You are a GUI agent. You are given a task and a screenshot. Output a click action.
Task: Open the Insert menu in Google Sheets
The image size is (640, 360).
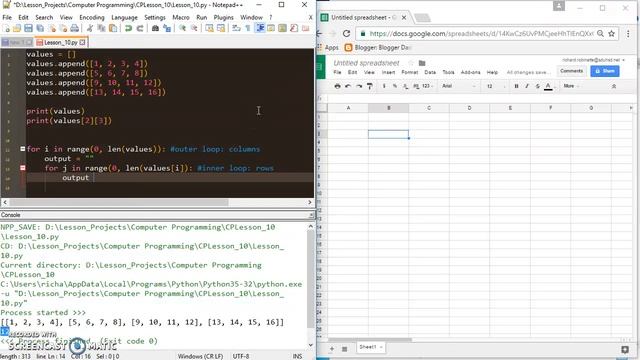388,72
